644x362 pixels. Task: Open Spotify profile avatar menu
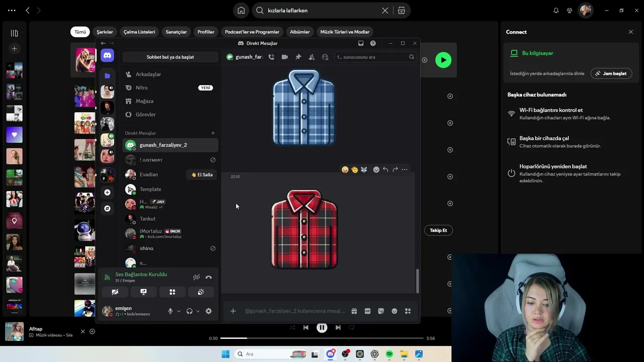(585, 10)
